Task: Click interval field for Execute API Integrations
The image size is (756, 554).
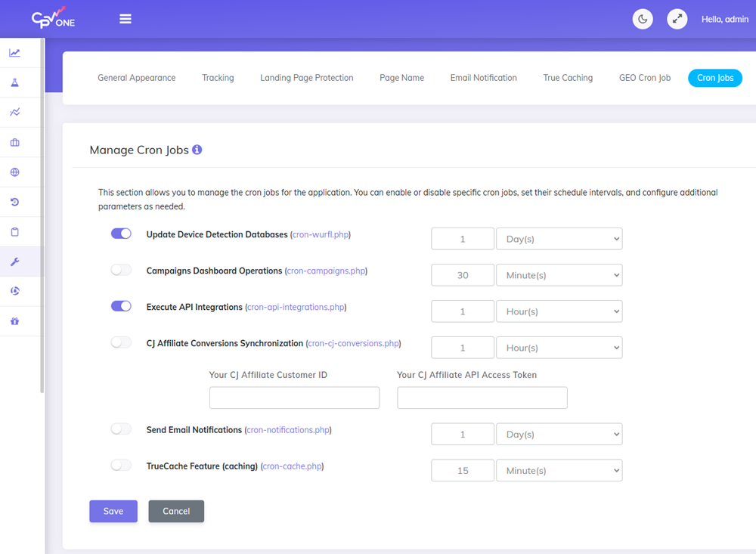Action: [x=463, y=311]
